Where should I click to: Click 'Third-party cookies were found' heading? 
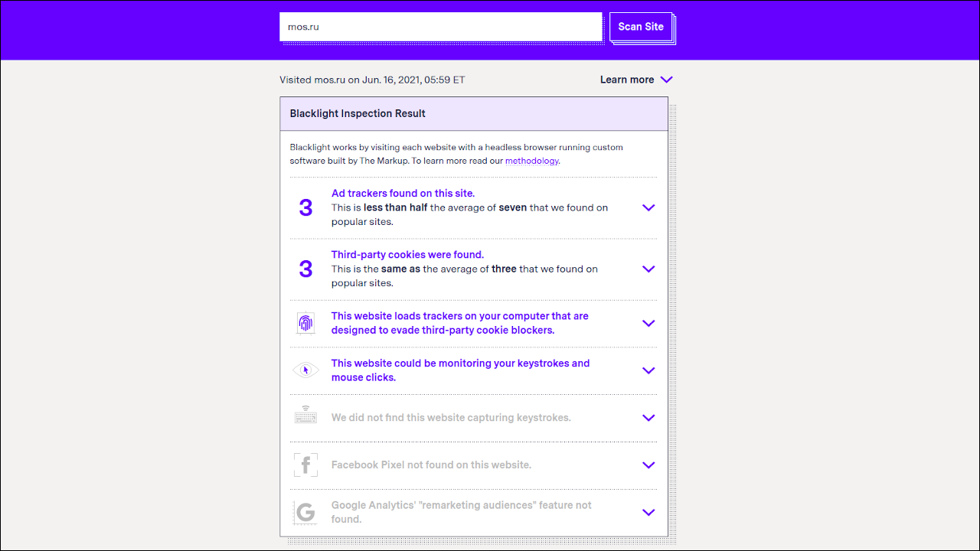(x=407, y=254)
